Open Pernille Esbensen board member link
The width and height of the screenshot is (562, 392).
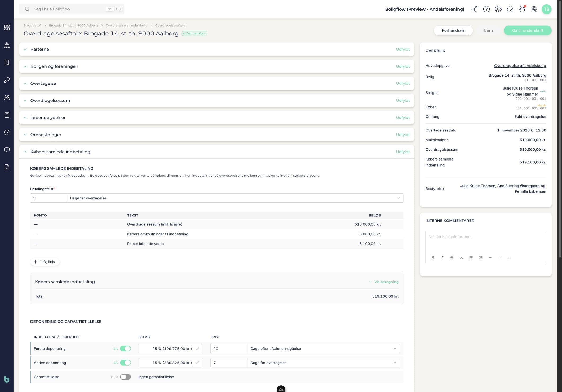(x=530, y=191)
